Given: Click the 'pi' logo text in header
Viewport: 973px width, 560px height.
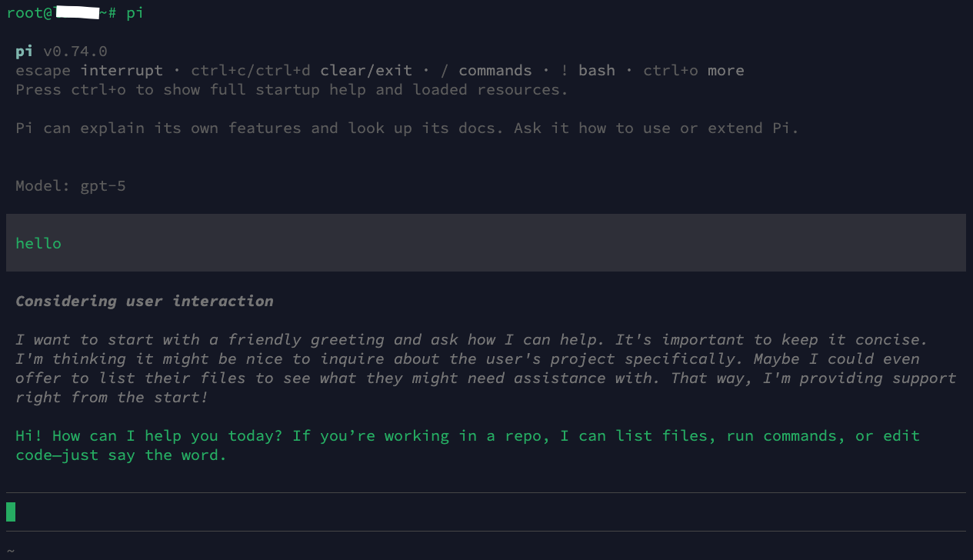Looking at the screenshot, I should 25,52.
